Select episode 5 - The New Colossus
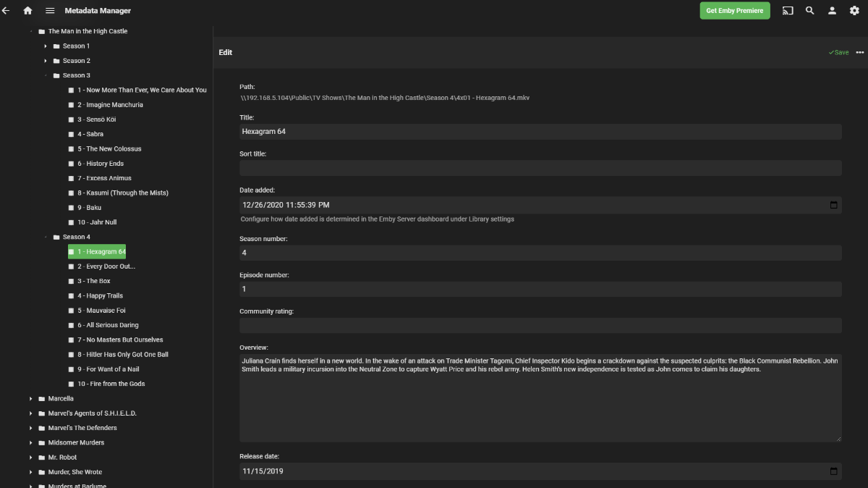 click(x=109, y=149)
